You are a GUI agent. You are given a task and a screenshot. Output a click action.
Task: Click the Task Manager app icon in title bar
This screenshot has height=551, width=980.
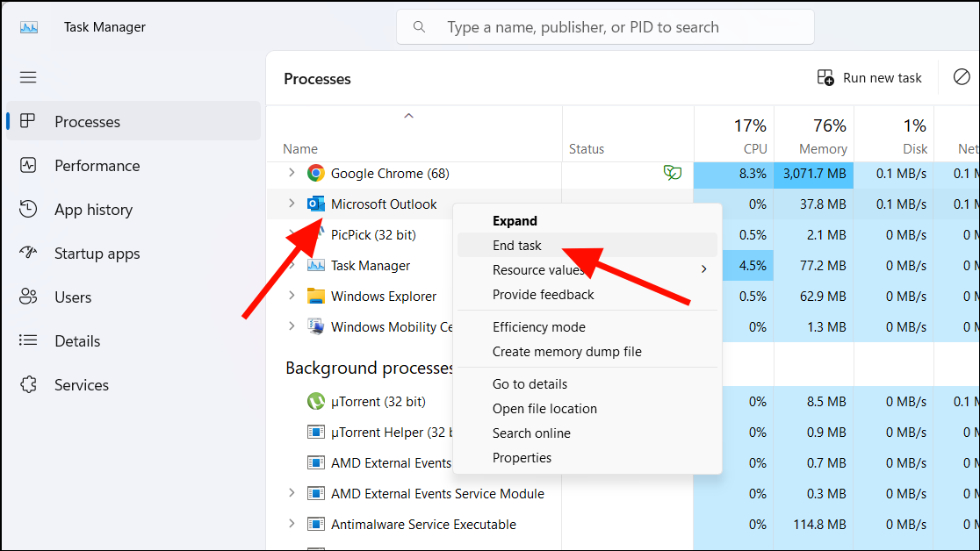[x=29, y=27]
